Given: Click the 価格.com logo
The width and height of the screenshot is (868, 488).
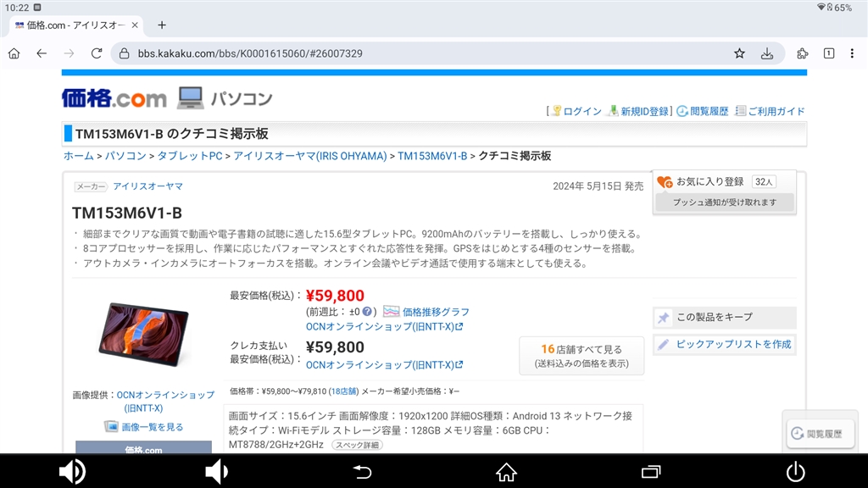Looking at the screenshot, I should point(114,98).
